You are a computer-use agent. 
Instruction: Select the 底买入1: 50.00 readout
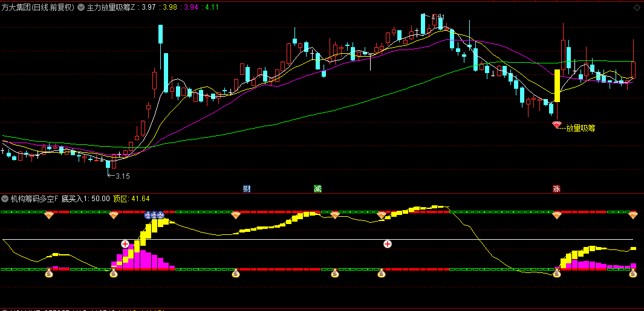pos(86,199)
